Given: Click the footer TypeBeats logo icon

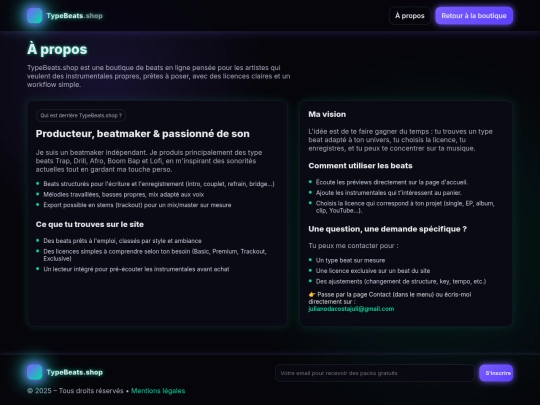Looking at the screenshot, I should point(34,372).
